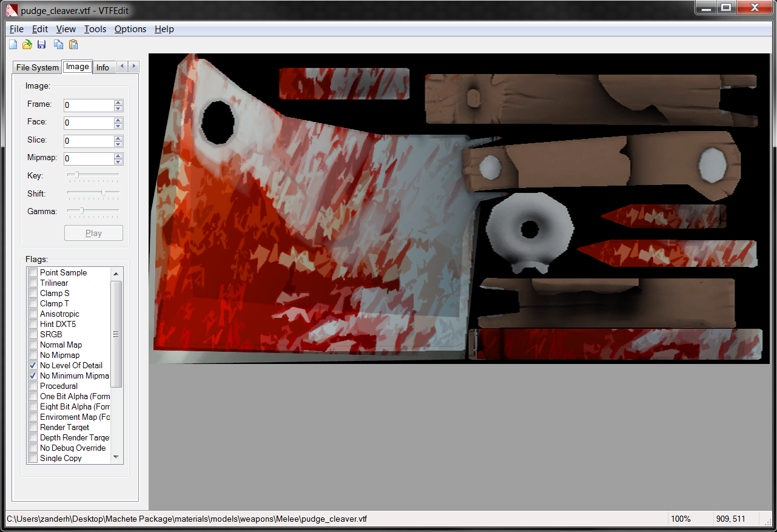This screenshot has height=532, width=777.
Task: Click the New file toolbar icon
Action: 13,44
